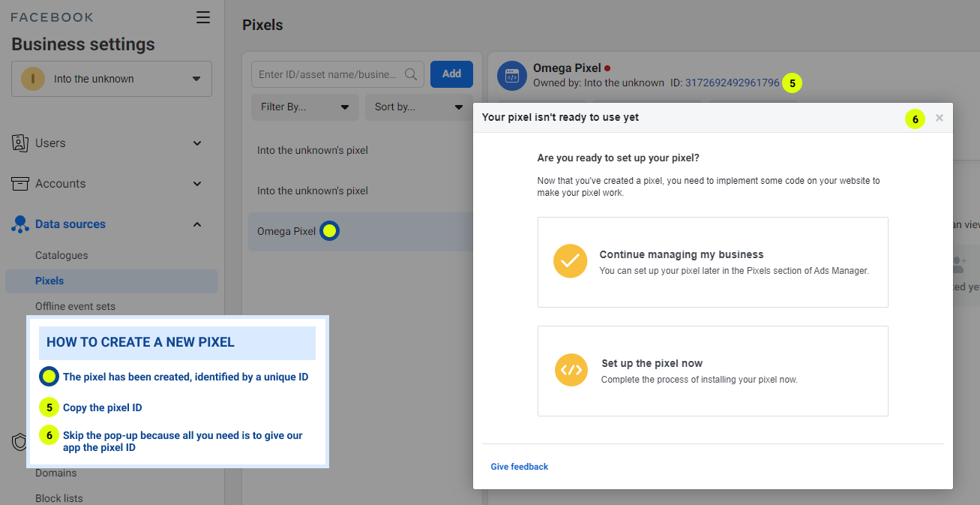The width and height of the screenshot is (980, 505).
Task: Click the Facebook wordmark
Action: [52, 17]
